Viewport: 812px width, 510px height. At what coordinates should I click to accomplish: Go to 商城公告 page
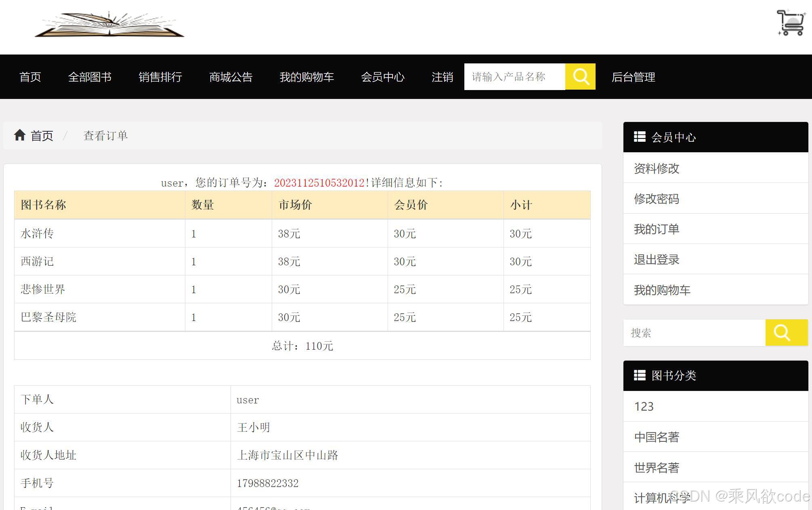[x=231, y=77]
